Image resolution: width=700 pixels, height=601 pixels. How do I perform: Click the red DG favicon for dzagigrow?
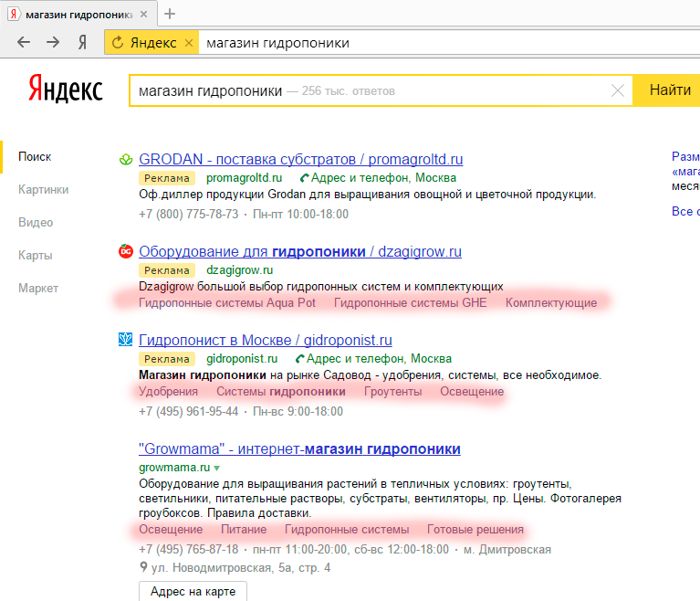tap(126, 251)
